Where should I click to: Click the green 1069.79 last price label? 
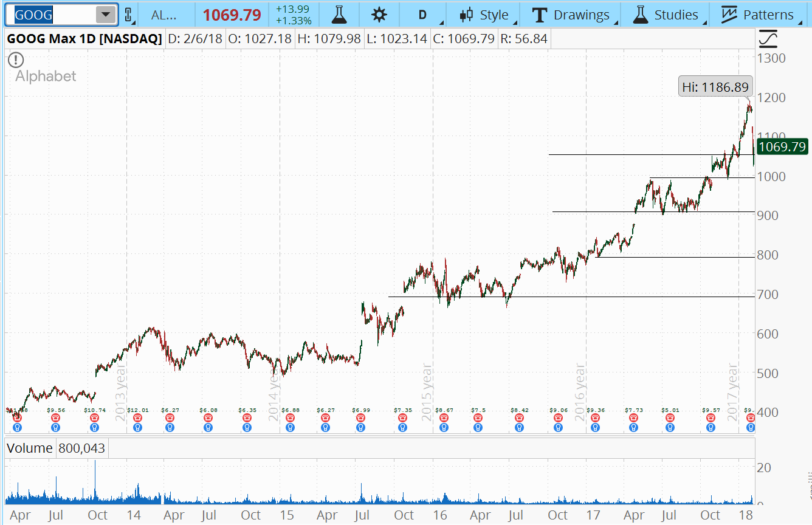pos(783,146)
